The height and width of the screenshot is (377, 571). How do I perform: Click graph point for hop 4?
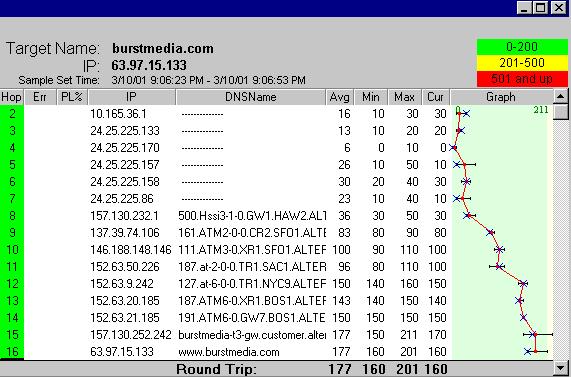pyautogui.click(x=453, y=148)
